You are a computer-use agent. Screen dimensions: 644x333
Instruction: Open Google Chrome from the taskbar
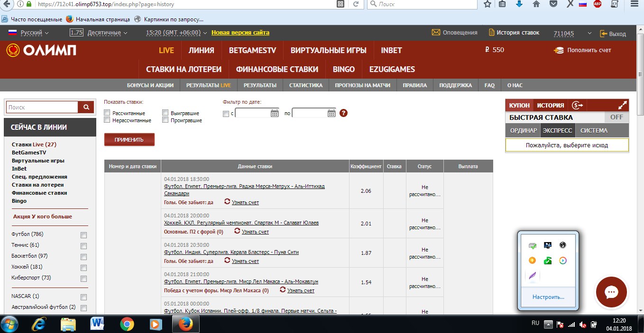pos(127,324)
